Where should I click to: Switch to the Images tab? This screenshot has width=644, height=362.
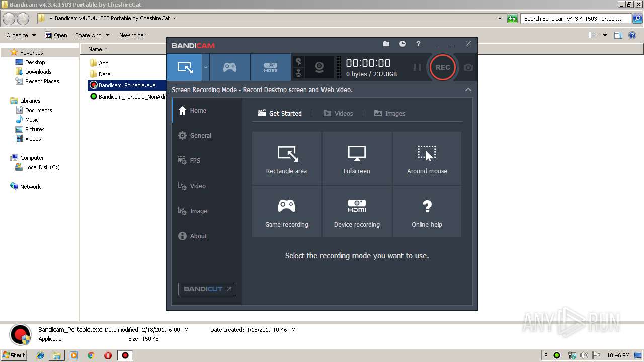[x=390, y=113]
